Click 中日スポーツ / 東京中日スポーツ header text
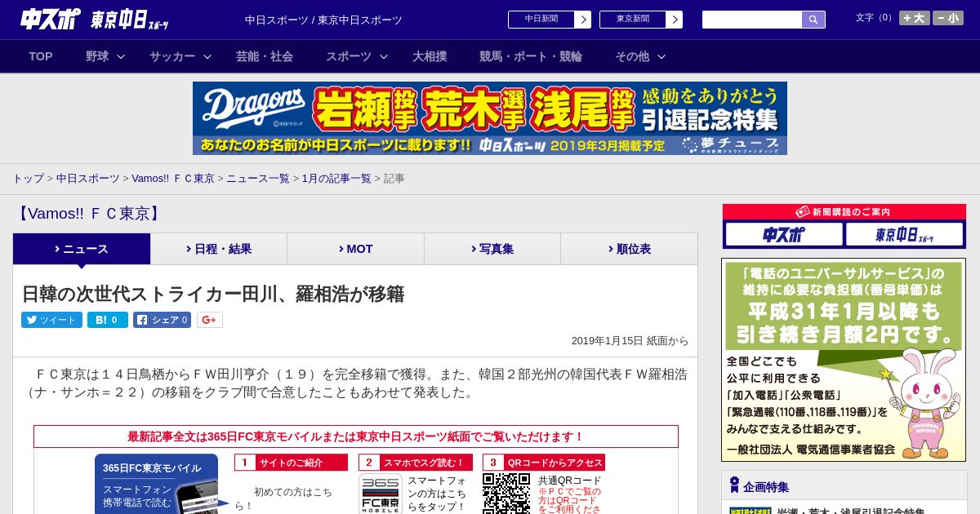This screenshot has width=980, height=514. [x=323, y=20]
